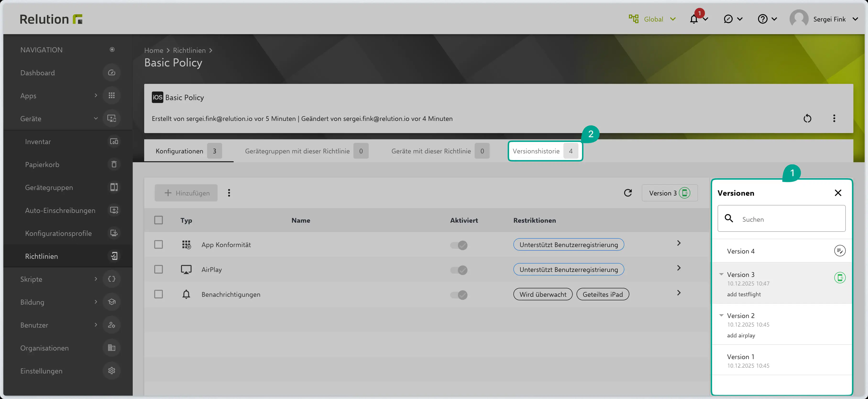Click the draft edit icon for Version 4
This screenshot has height=399, width=868.
click(x=839, y=251)
